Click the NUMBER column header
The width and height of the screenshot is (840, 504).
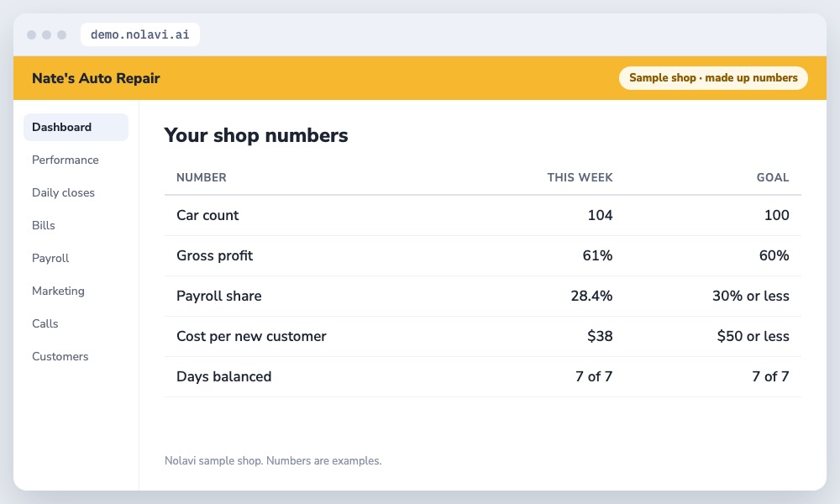202,177
